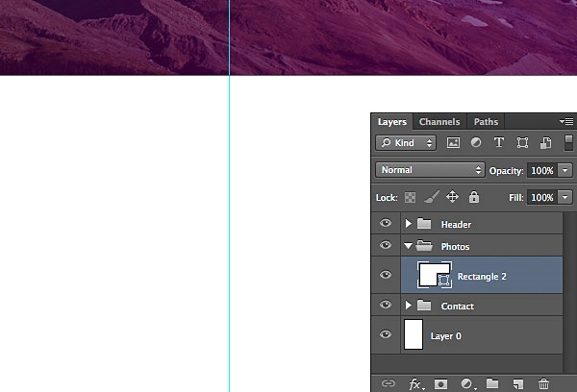Delete layer with the trash icon
The height and width of the screenshot is (392, 577).
pos(544,383)
